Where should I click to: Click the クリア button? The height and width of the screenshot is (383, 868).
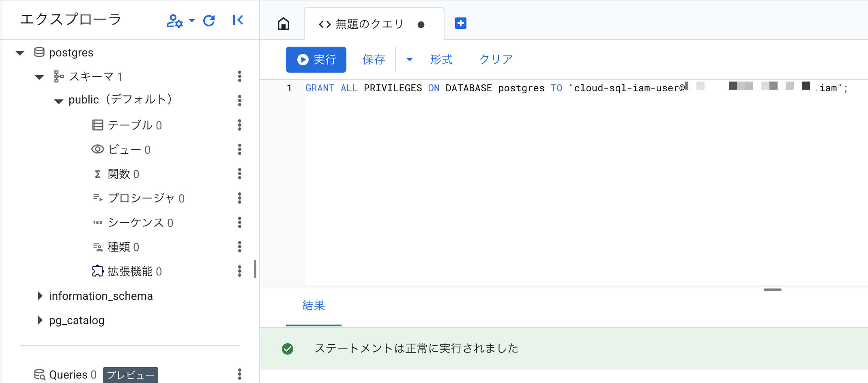tap(496, 60)
